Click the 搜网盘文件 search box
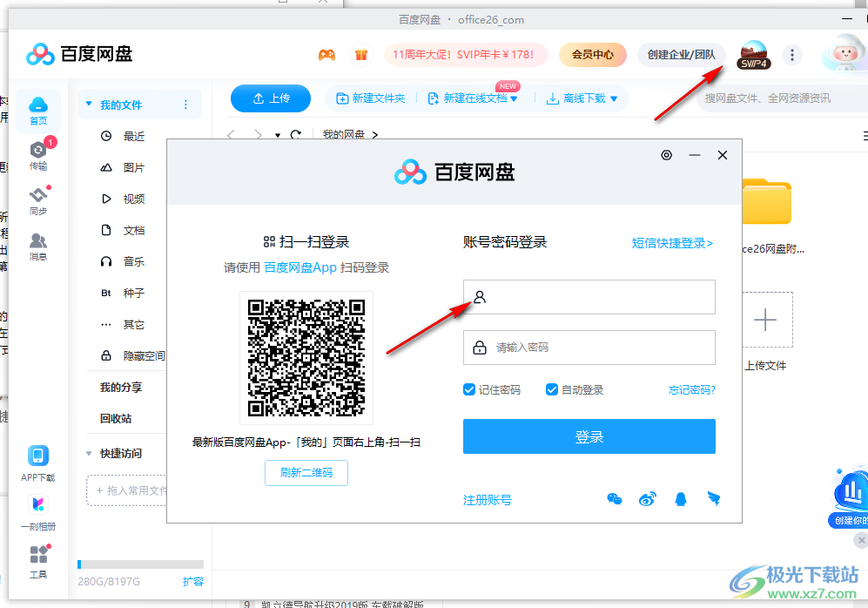Viewport: 868px width, 608px height. 782,98
